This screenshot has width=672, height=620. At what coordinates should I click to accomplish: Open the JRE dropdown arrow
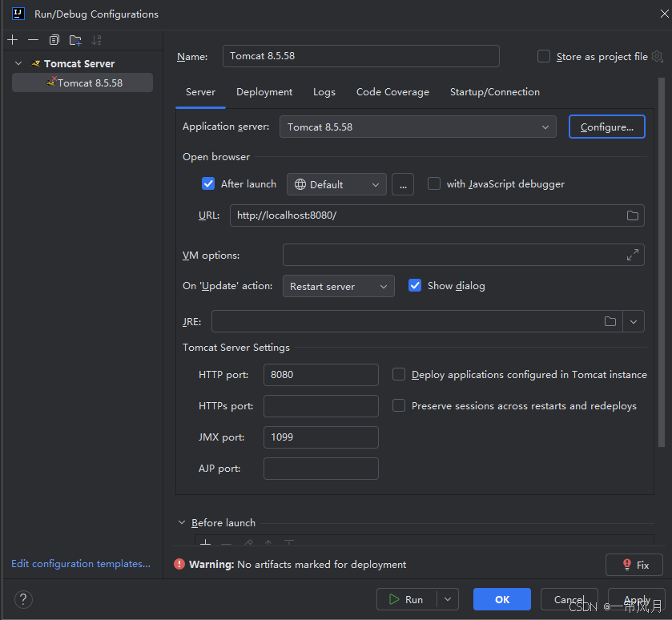[633, 321]
